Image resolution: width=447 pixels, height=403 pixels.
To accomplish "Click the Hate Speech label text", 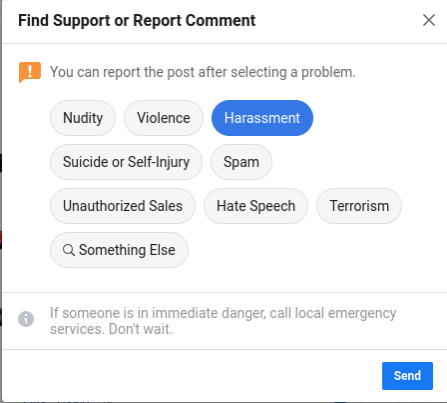I will pos(256,206).
